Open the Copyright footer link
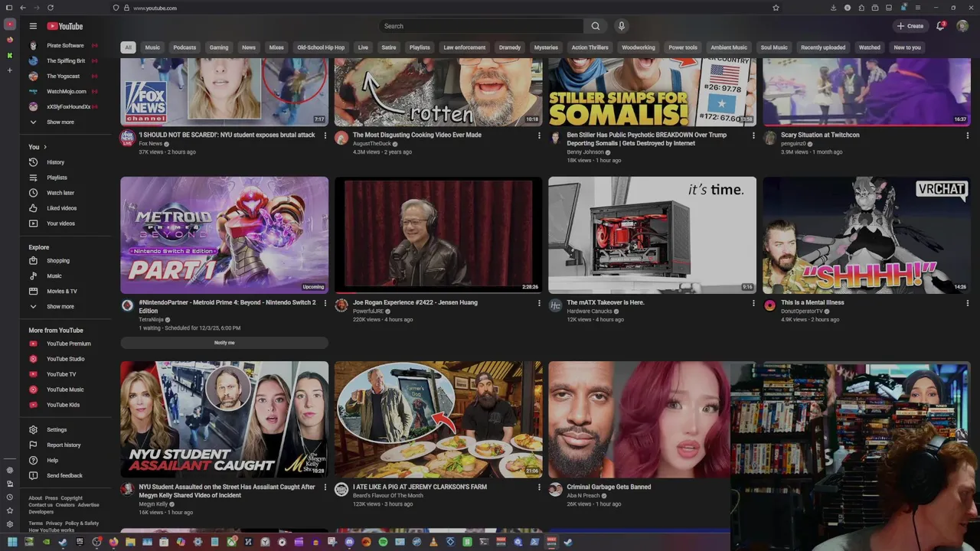 [x=71, y=498]
